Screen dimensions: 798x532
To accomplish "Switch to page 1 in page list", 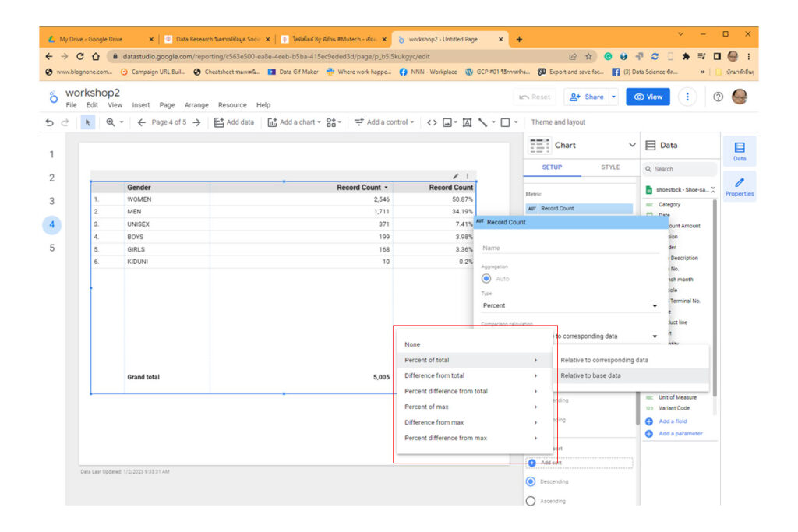I will (x=52, y=155).
